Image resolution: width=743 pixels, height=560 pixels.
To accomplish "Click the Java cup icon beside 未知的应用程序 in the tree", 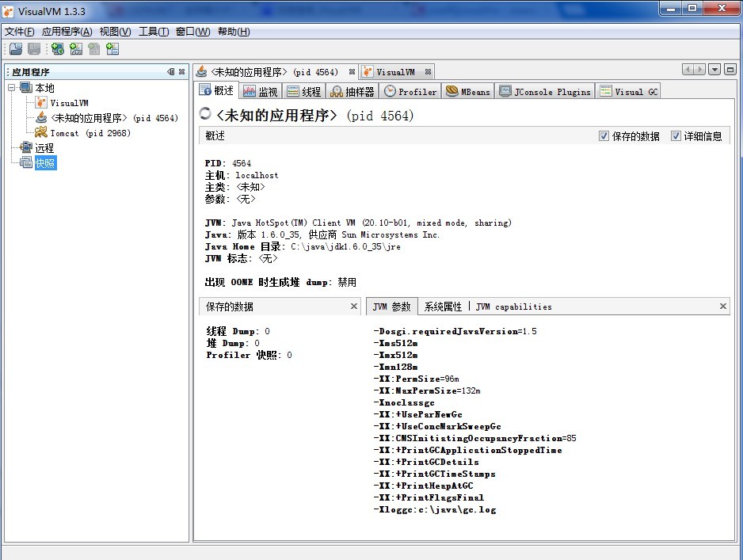I will coord(41,117).
